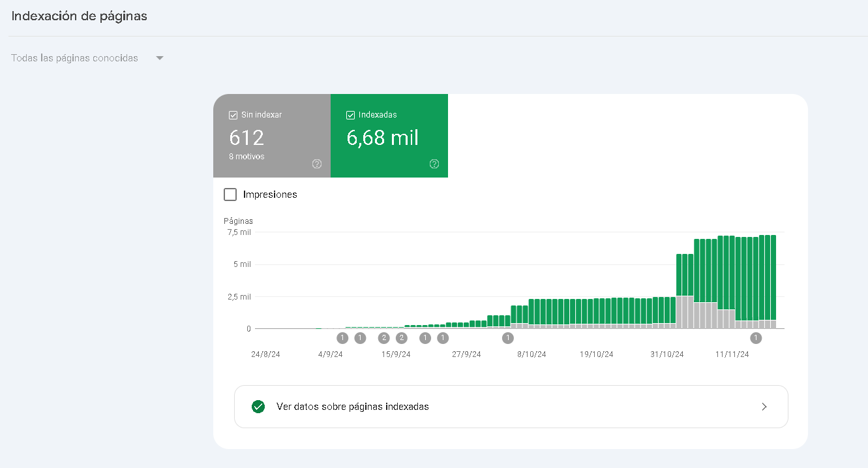868x468 pixels.
Task: Uncheck the Sin indexar checkbox
Action: pyautogui.click(x=233, y=115)
